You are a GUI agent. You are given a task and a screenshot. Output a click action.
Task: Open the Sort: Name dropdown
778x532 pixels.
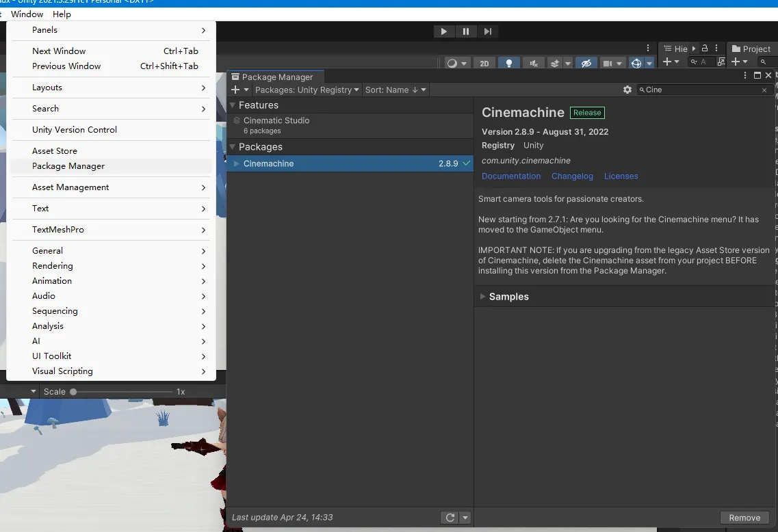(396, 90)
